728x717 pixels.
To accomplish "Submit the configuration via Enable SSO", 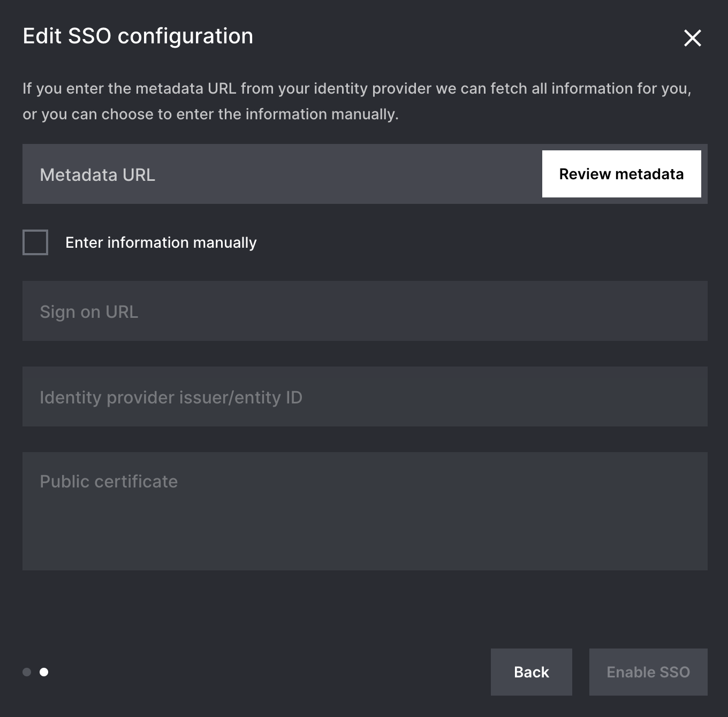I will [648, 672].
